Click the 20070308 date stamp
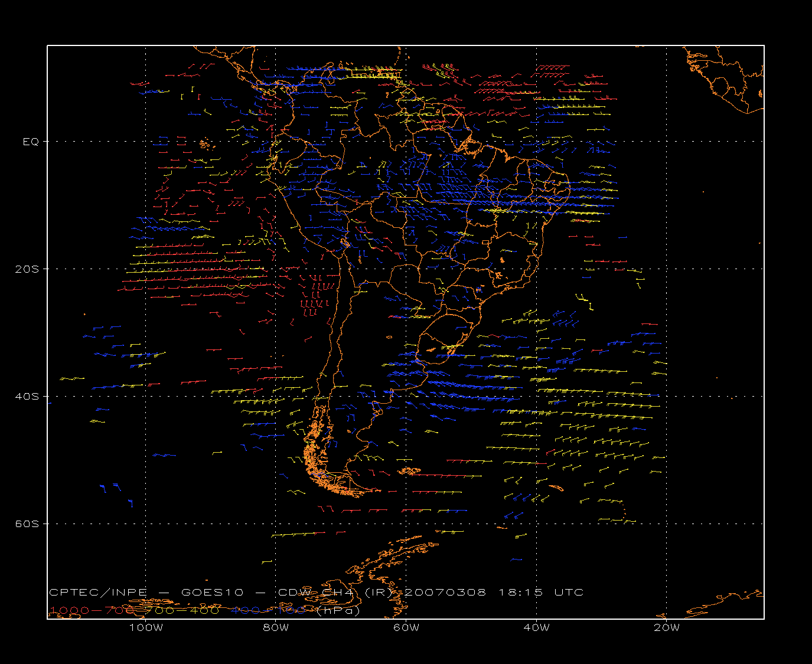The height and width of the screenshot is (664, 812). (446, 592)
